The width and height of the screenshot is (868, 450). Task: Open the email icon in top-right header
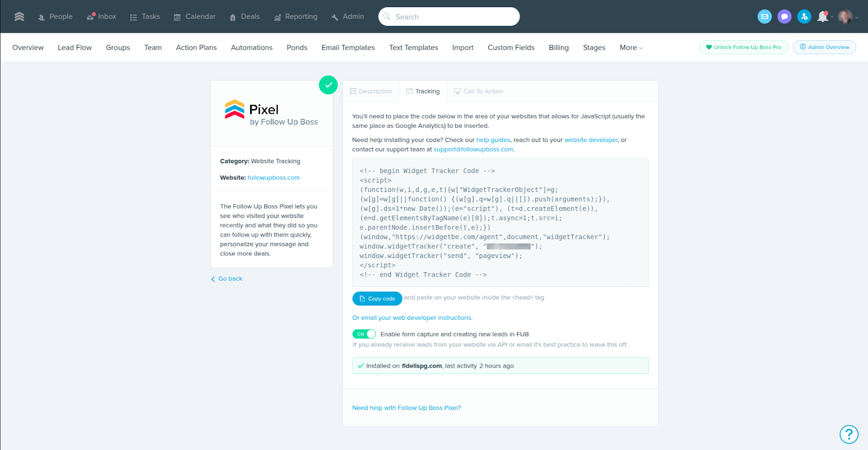coord(764,17)
